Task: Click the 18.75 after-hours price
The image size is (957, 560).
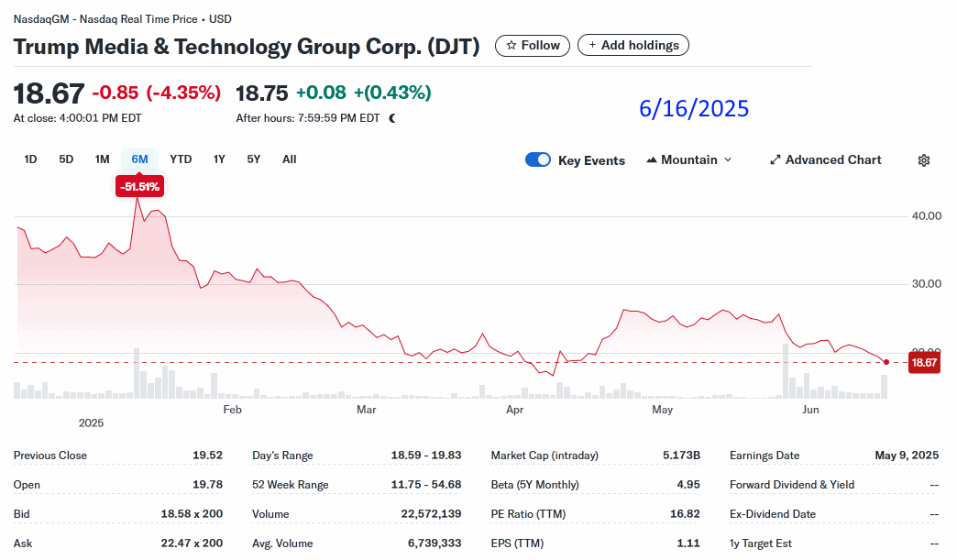Action: 261,93
